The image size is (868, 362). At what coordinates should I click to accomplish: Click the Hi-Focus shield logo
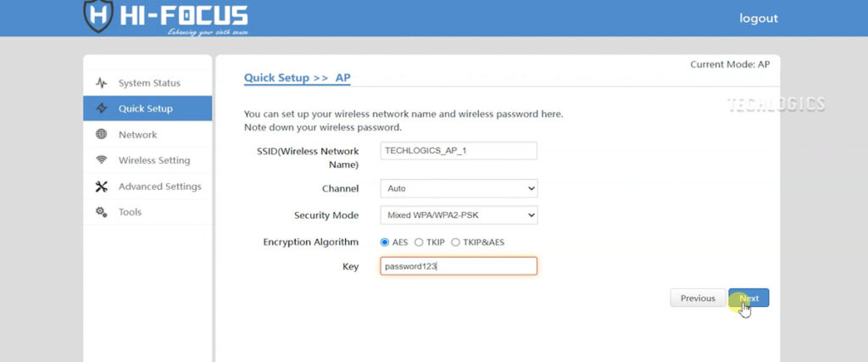point(98,14)
